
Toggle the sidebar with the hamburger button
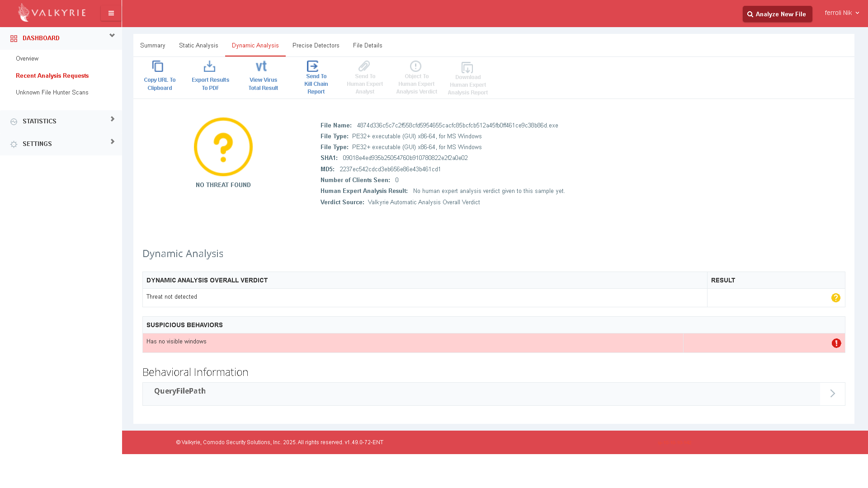111,13
